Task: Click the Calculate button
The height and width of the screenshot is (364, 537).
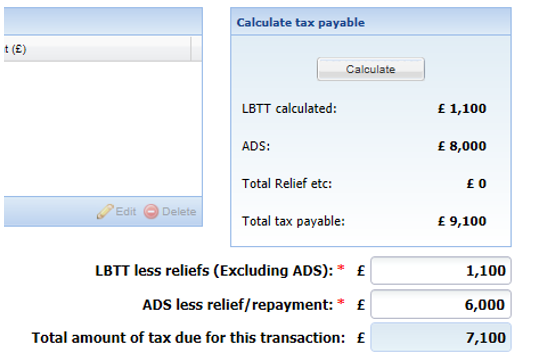Action: 371,69
